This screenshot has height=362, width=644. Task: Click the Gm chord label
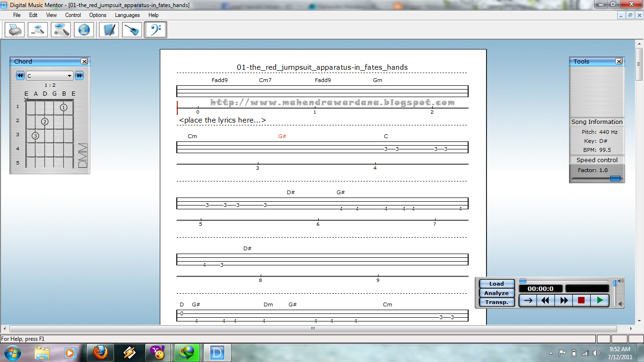[x=378, y=80]
